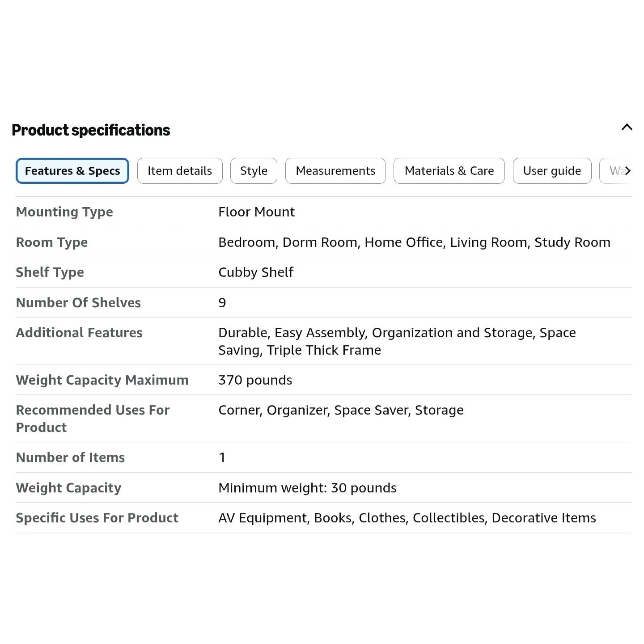644x644 pixels.
Task: Collapse the Product specifications section
Action: (627, 127)
